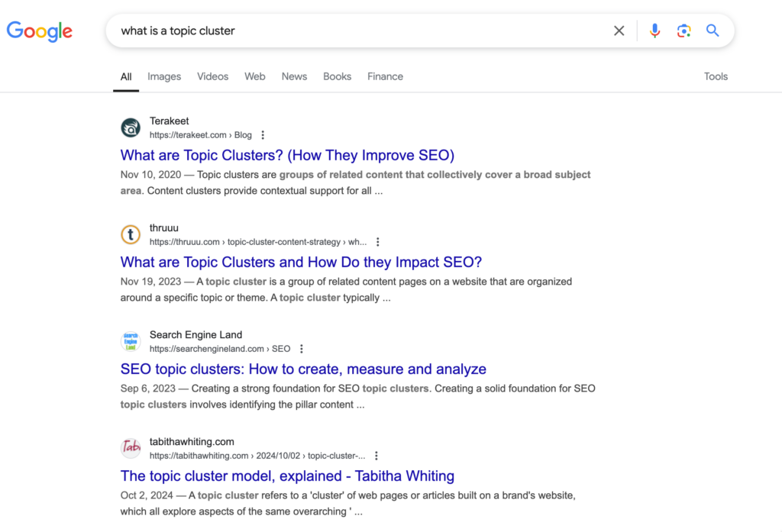Click the Terakeet favicon

click(131, 127)
